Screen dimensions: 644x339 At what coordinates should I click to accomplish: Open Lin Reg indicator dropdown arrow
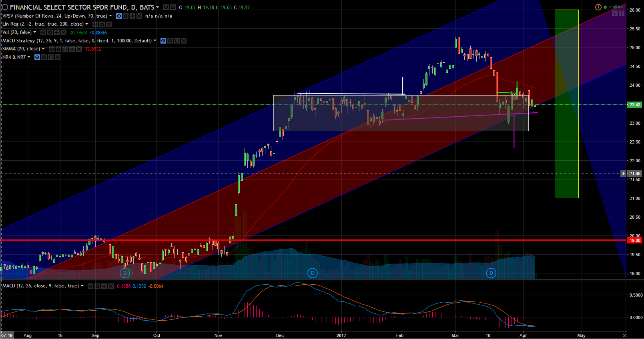(x=87, y=24)
